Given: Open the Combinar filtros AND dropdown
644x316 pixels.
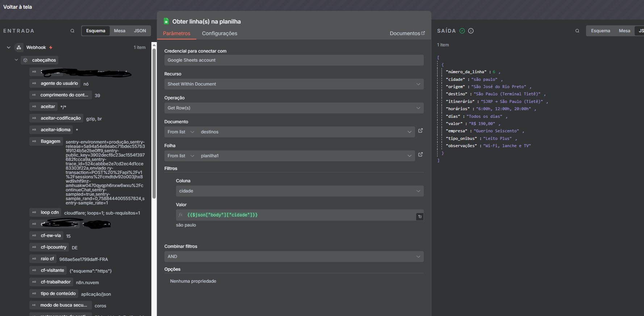Looking at the screenshot, I should (x=294, y=257).
